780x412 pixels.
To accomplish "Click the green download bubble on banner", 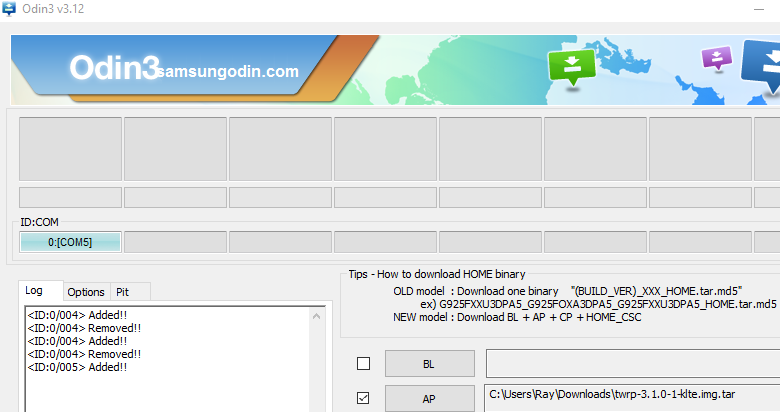I will click(x=572, y=67).
